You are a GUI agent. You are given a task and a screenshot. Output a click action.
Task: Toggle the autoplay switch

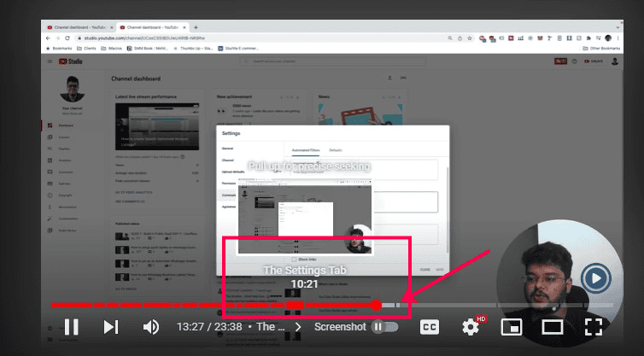384,327
